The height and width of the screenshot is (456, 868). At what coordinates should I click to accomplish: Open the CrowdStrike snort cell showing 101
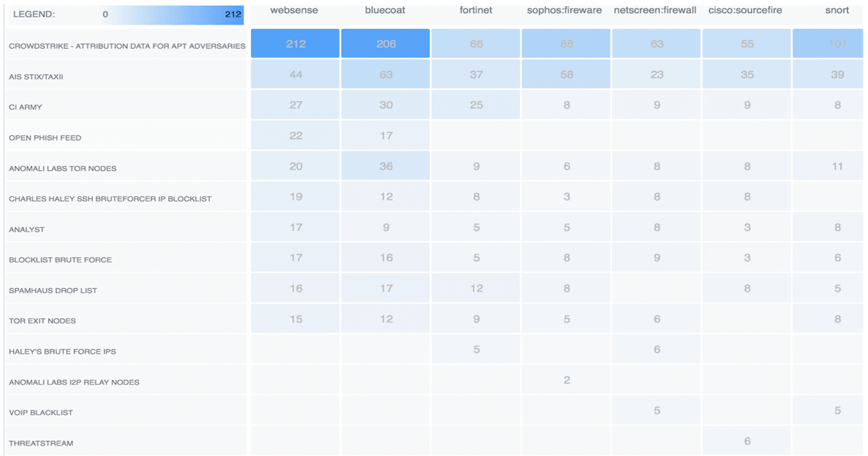[830, 43]
